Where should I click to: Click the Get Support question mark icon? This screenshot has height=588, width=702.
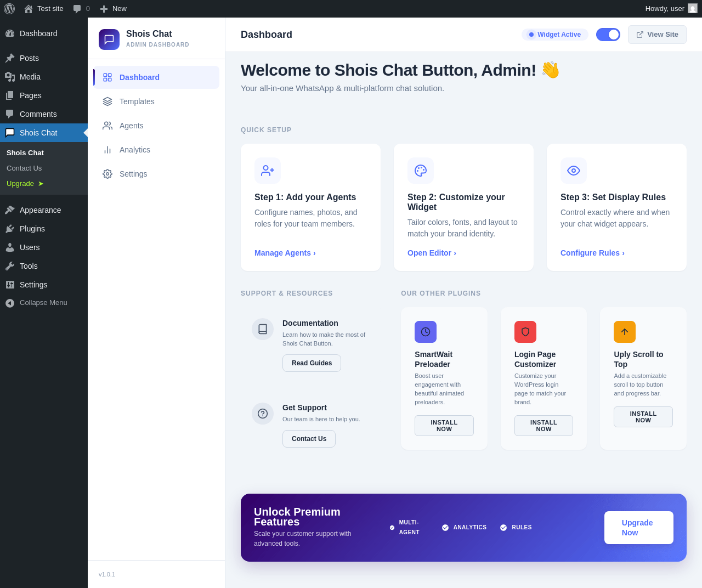click(263, 414)
